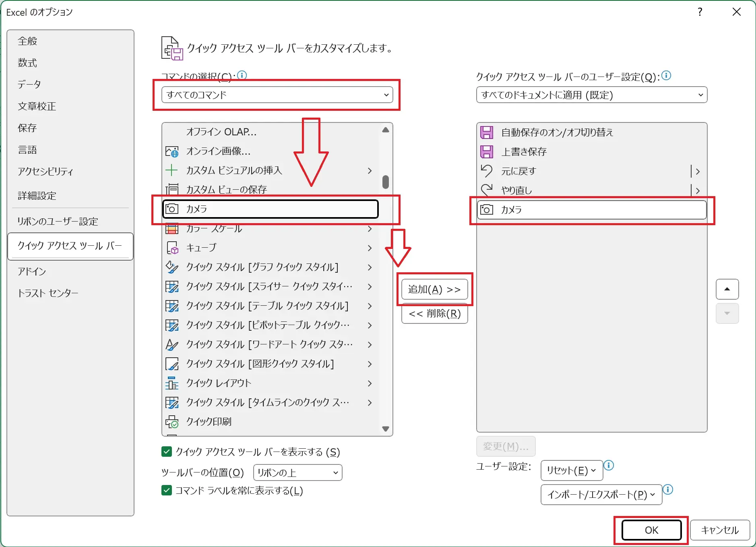Click the クイック レイアウト icon
This screenshot has height=547, width=756.
pos(172,383)
